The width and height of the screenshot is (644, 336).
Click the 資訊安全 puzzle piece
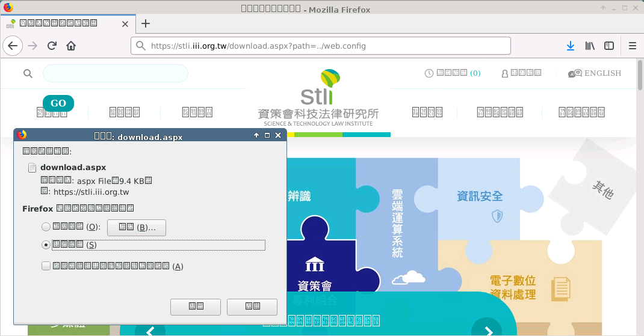480,196
